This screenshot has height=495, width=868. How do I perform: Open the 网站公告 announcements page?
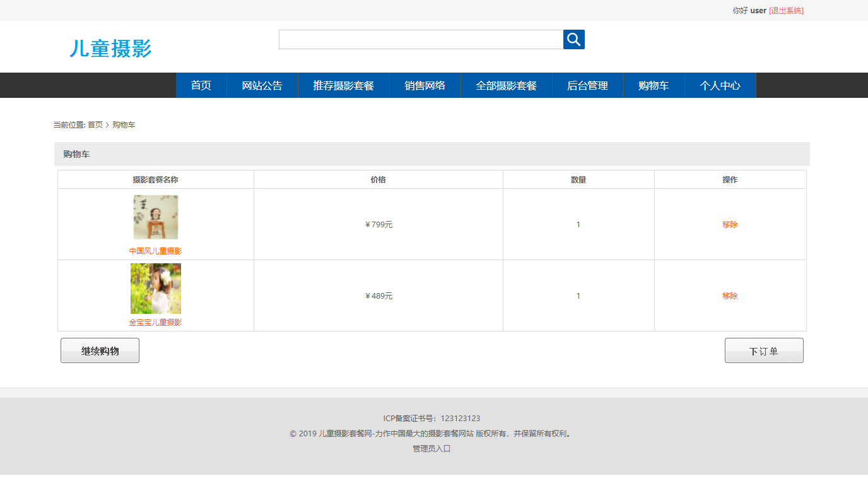coord(262,85)
